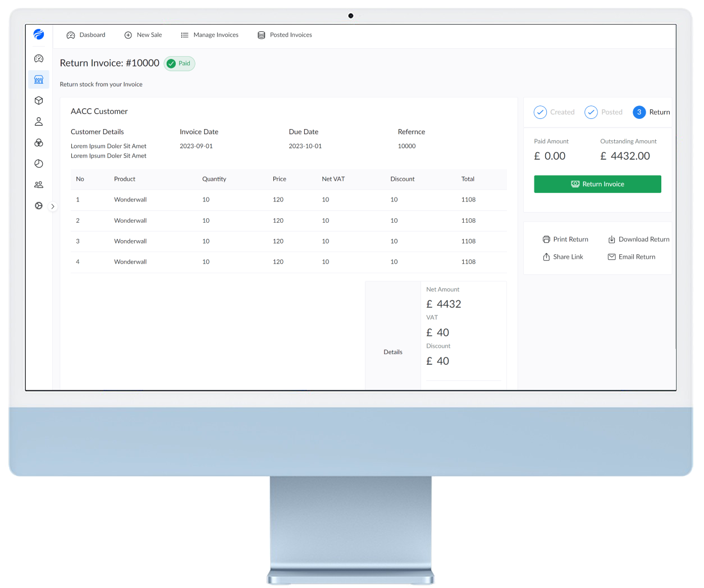Open Products using the cube icon
This screenshot has width=704, height=588.
[38, 100]
